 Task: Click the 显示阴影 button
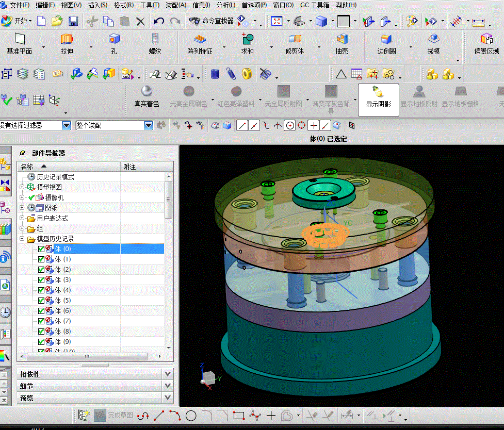tap(378, 96)
